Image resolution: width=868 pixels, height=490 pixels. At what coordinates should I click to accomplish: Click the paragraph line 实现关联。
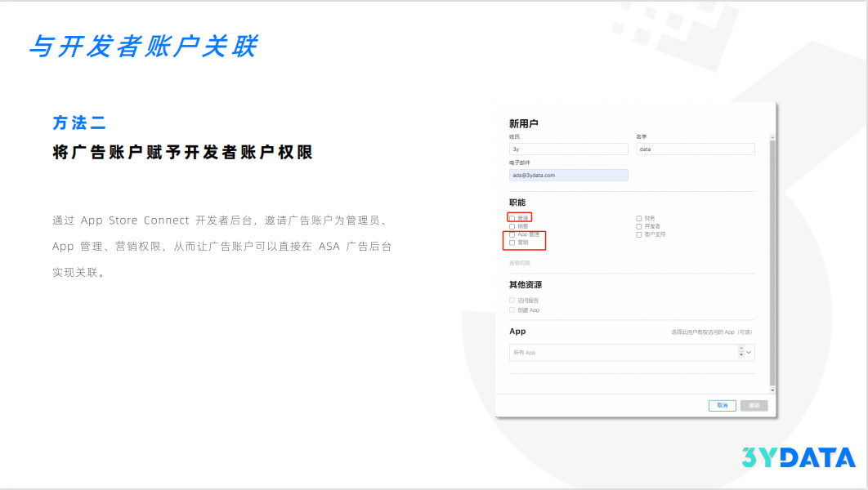pos(79,272)
